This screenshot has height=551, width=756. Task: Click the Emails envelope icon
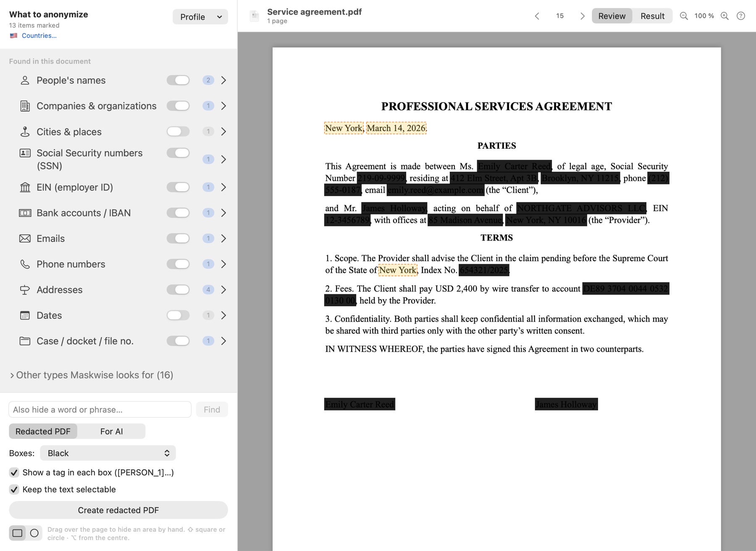(x=25, y=239)
